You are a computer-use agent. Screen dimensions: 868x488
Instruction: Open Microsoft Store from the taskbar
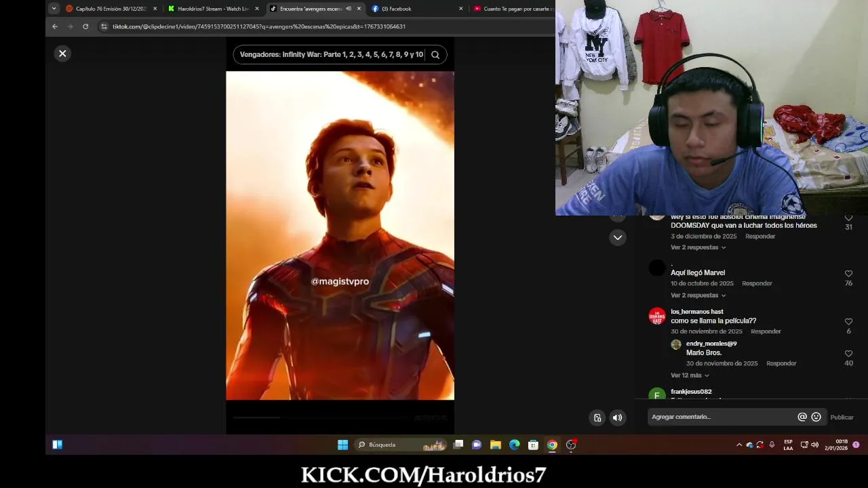click(533, 445)
